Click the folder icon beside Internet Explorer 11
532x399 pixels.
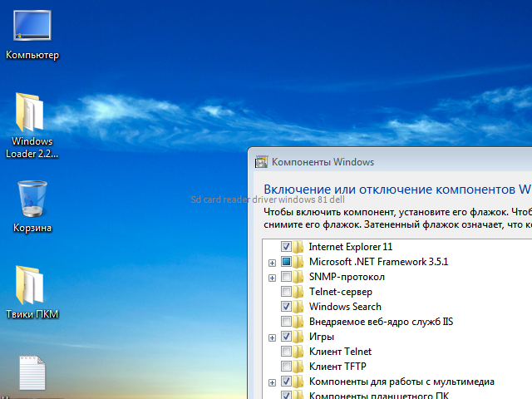298,247
